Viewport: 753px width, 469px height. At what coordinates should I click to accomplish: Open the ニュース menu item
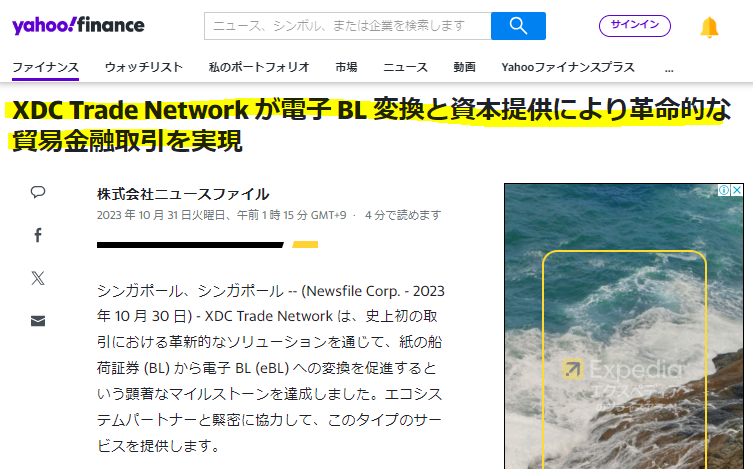(x=405, y=67)
